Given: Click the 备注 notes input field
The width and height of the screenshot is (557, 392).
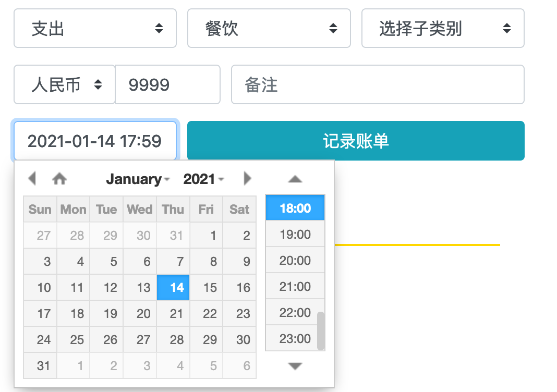Looking at the screenshot, I should coord(378,84).
